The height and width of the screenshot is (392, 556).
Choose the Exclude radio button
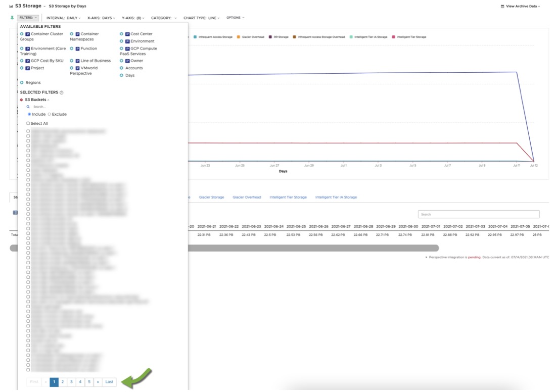pyautogui.click(x=49, y=114)
